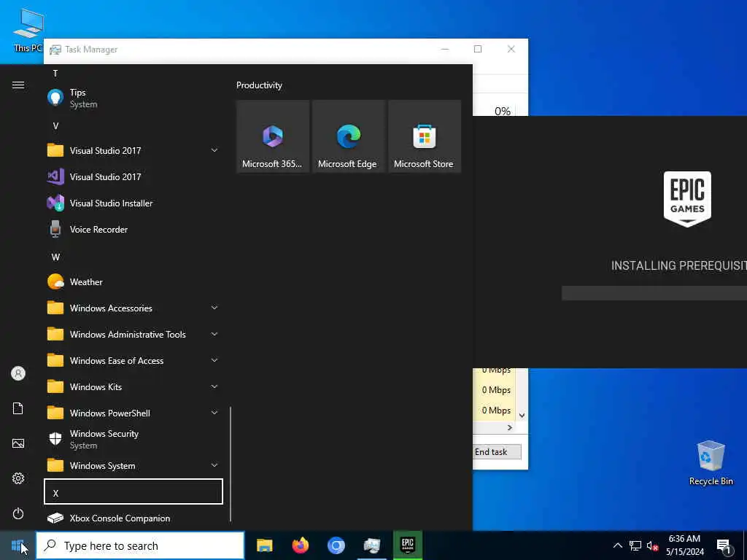Switch to Task Manager taskbar icon
Image resolution: width=747 pixels, height=560 pixels.
coord(371,545)
